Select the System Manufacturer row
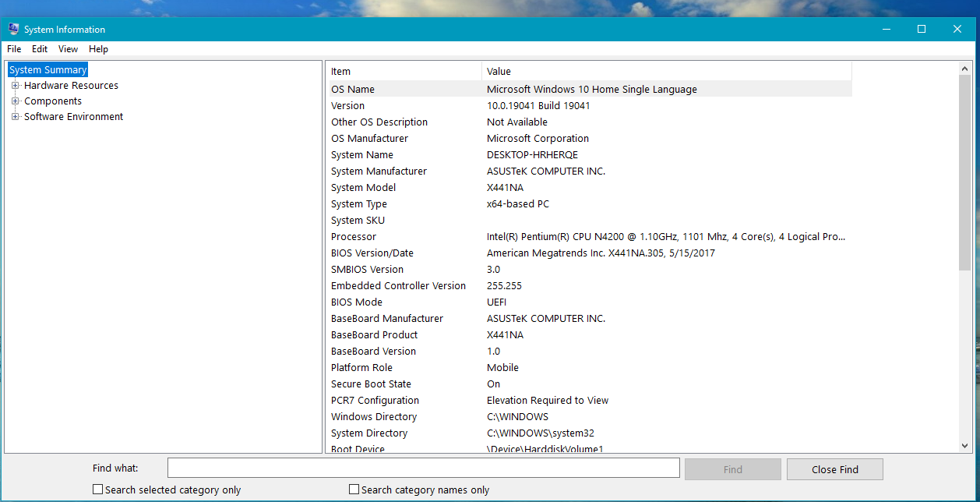Image resolution: width=980 pixels, height=502 pixels. pyautogui.click(x=590, y=171)
